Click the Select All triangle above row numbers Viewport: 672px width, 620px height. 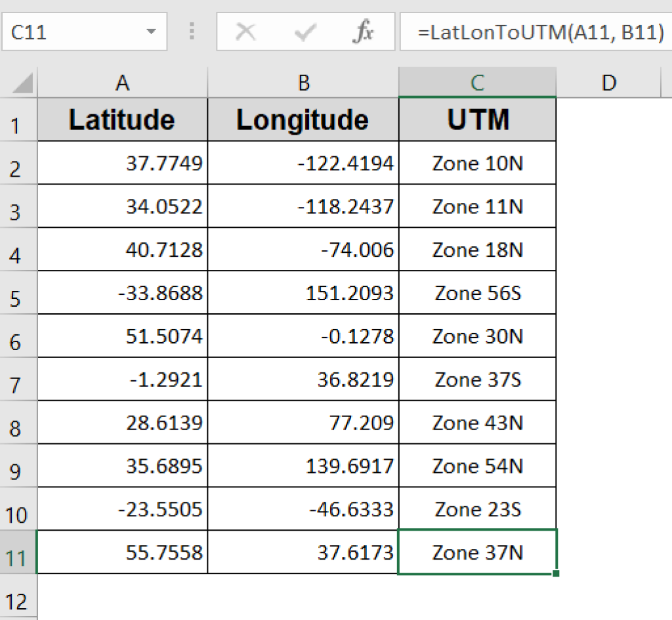tap(20, 82)
